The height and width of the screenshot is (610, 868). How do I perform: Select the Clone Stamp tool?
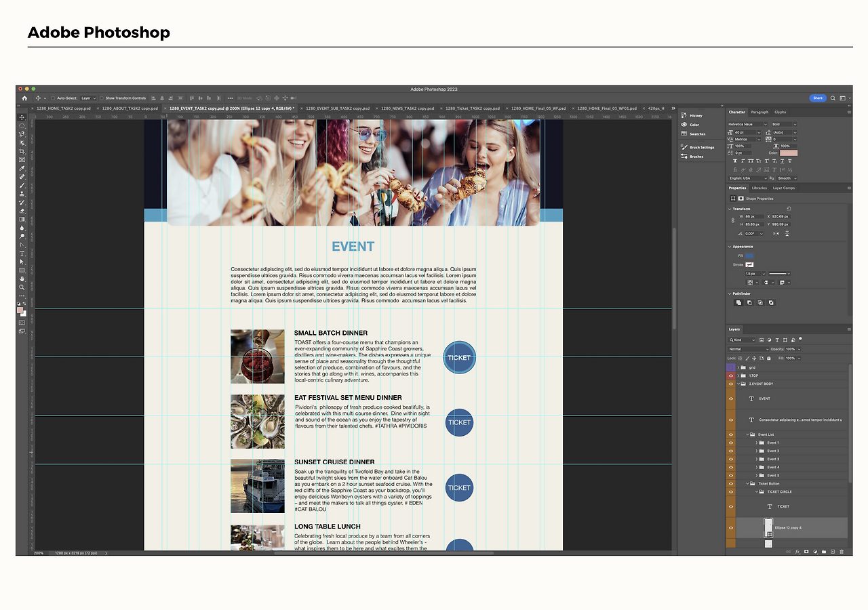tap(22, 194)
